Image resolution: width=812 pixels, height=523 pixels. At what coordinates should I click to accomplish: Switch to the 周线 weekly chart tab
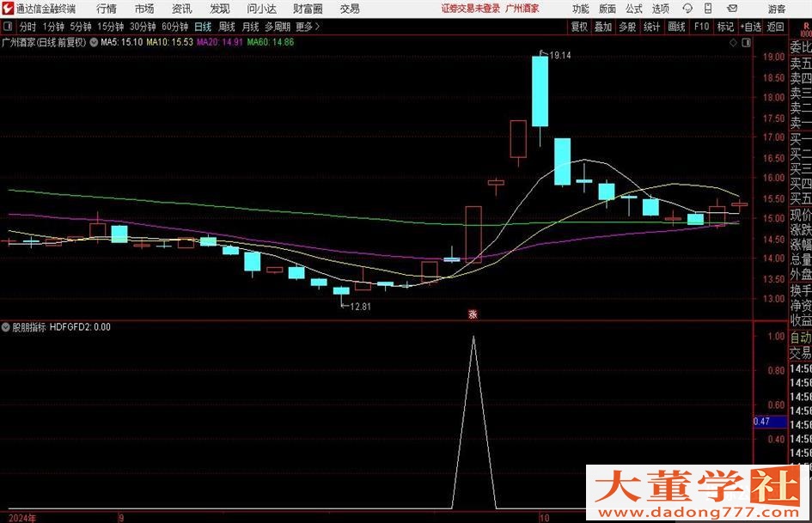point(227,27)
